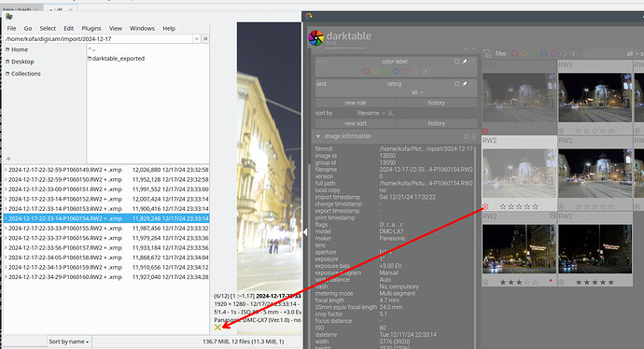Click the path field showing /home/kofa/digicam/import/2024-12-17
The height and width of the screenshot is (349, 644).
pyautogui.click(x=98, y=38)
